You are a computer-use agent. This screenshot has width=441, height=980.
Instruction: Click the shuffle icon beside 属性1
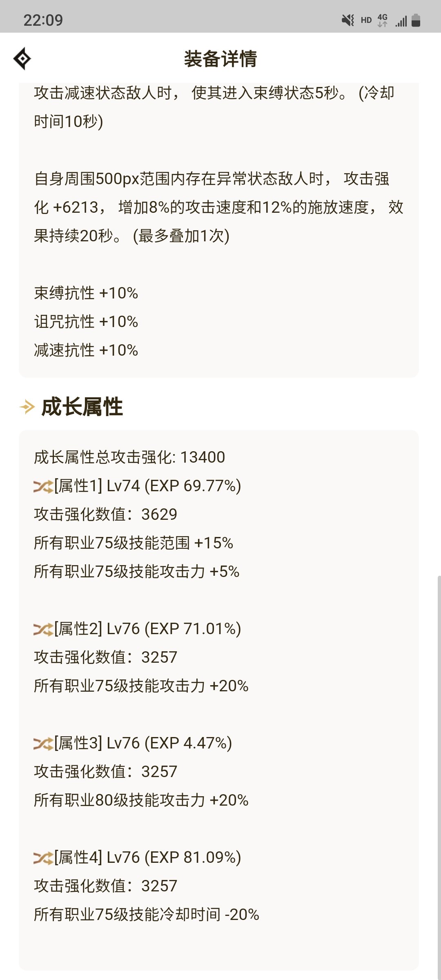[x=43, y=486]
